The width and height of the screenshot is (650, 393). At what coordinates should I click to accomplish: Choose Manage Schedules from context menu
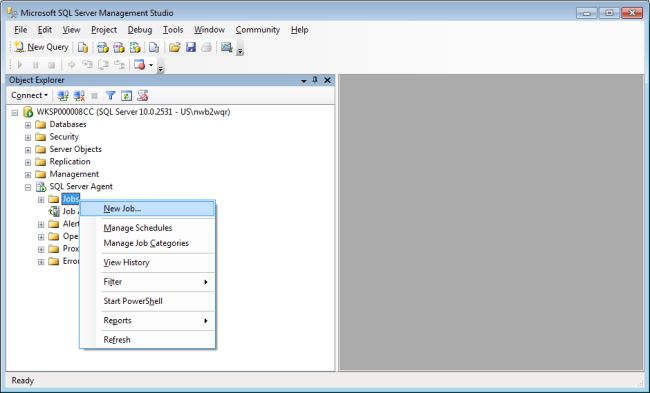(148, 228)
